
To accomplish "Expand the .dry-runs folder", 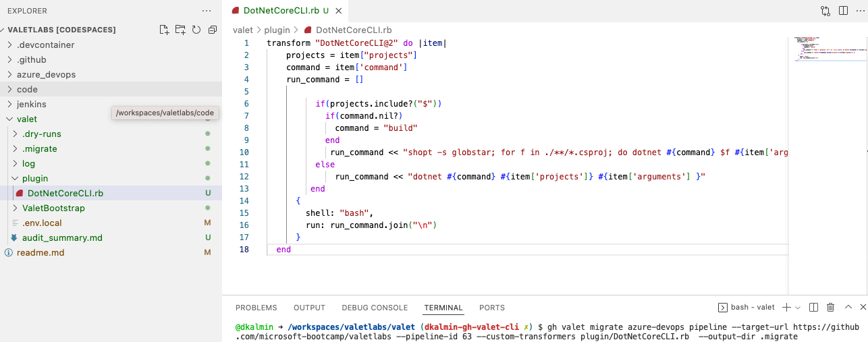I will 111,134.
